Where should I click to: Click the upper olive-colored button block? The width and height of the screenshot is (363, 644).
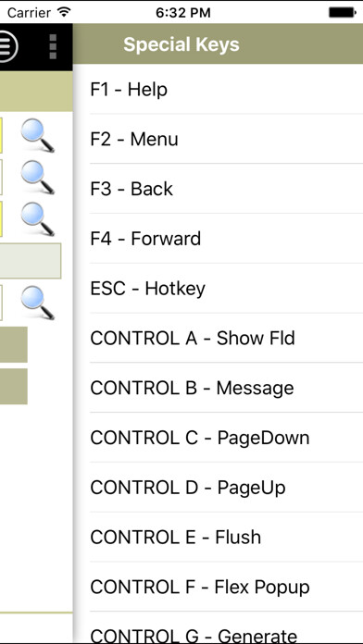coord(14,344)
